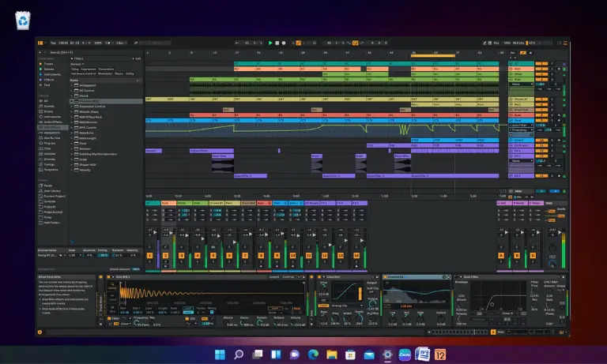This screenshot has height=364, width=607.
Task: Apply the Delay filter tag in the browser
Action: click(75, 69)
